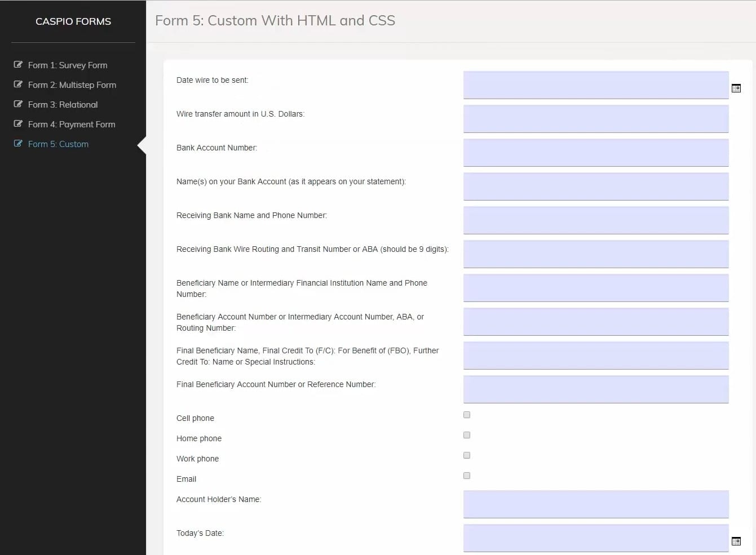Check the Cell phone checkbox
The image size is (756, 555).
467,415
